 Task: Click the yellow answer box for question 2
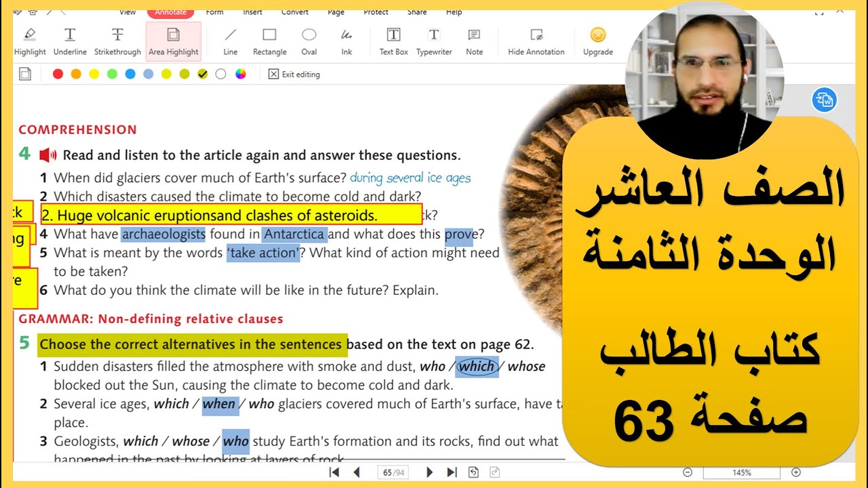(x=231, y=215)
